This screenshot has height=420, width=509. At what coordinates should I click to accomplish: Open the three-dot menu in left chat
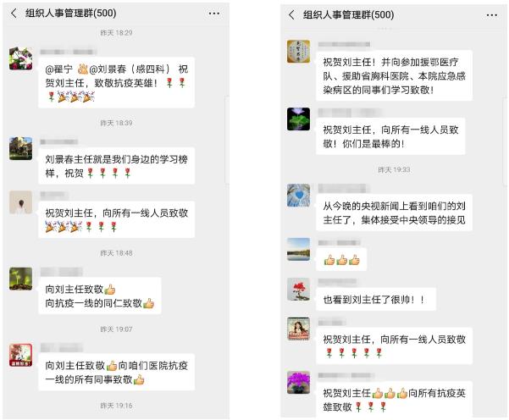click(214, 14)
